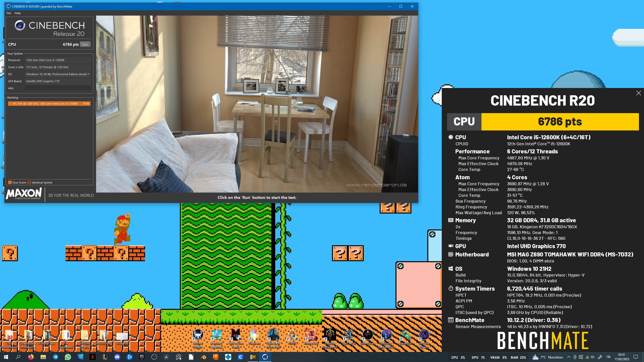Minimize the Cinebench window
The image size is (644, 362).
coord(389,6)
